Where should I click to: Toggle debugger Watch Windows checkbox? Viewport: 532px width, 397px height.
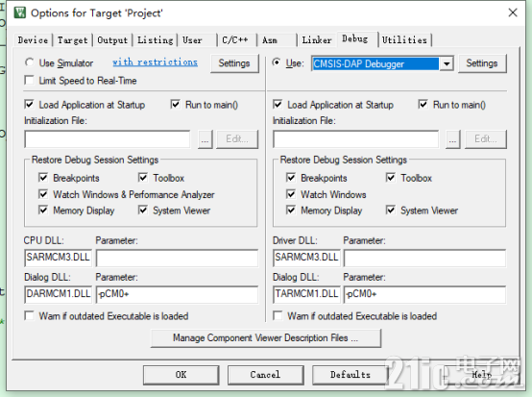291,194
